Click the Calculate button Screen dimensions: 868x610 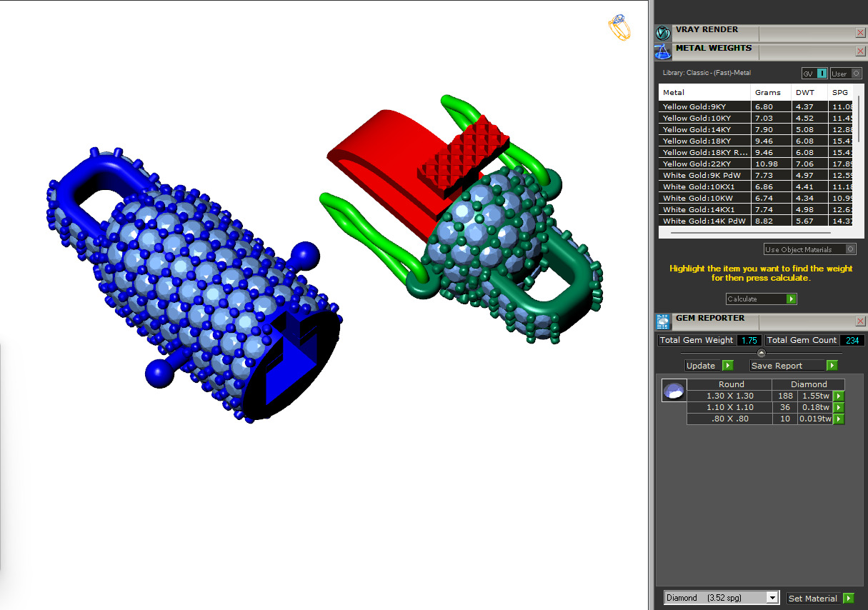click(x=761, y=299)
